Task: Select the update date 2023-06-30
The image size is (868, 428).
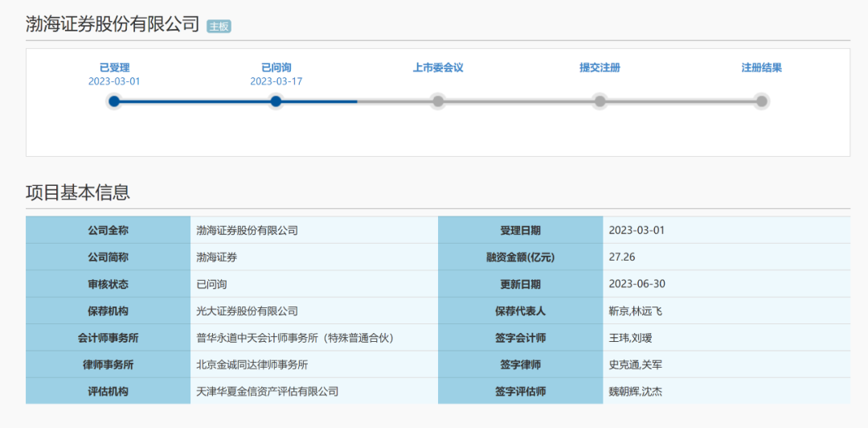Action: click(x=637, y=284)
